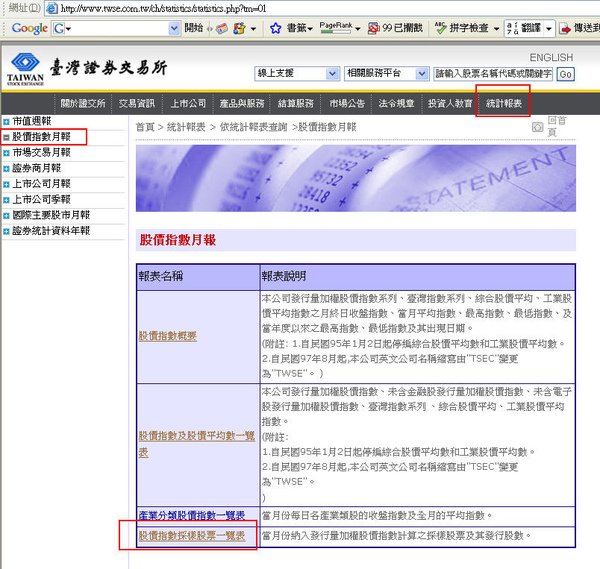
Task: Open the 相關服務平台 dropdown
Action: (x=386, y=73)
